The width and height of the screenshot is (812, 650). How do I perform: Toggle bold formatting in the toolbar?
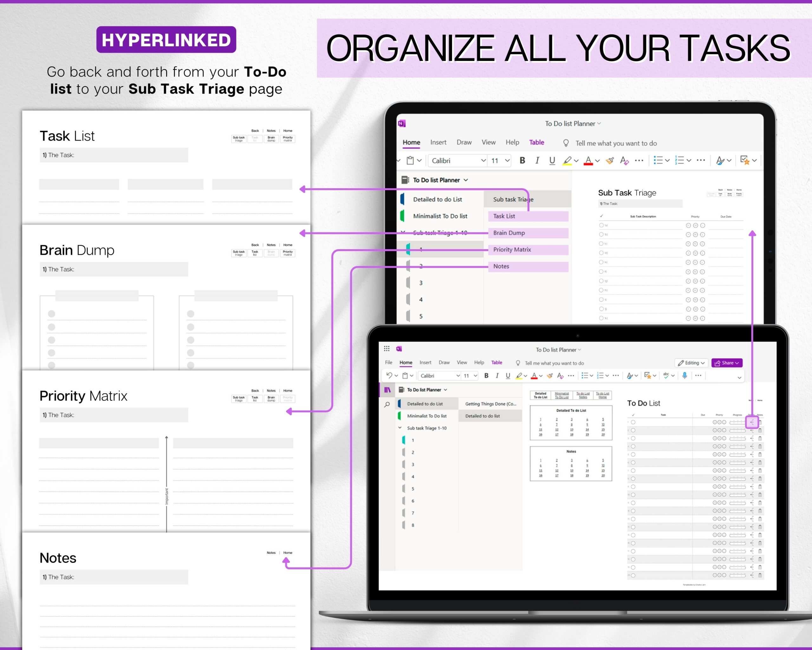pyautogui.click(x=522, y=160)
